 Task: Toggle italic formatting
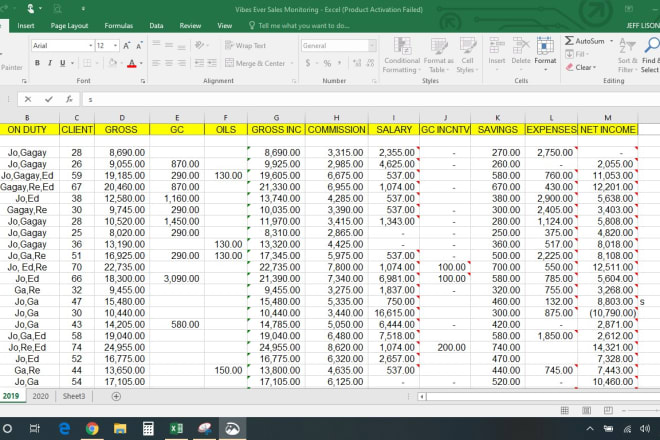click(x=49, y=63)
